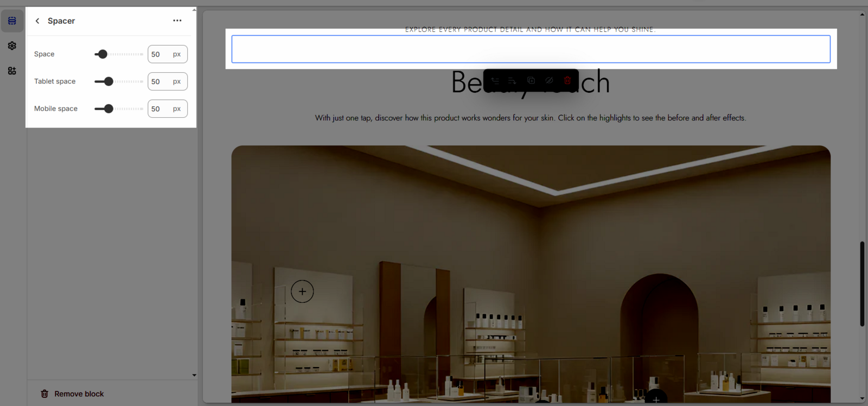868x406 pixels.
Task: Click the plus hotspot on the store image
Action: coord(302,291)
